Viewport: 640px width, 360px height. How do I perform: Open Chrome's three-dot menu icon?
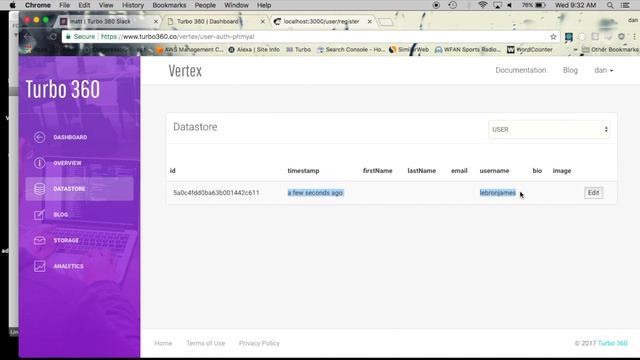[x=634, y=37]
